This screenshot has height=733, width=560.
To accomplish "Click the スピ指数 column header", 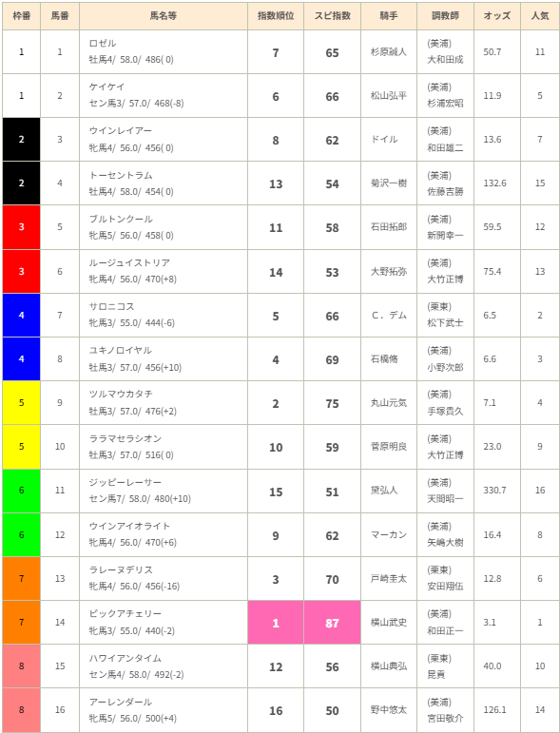I will 333,16.
